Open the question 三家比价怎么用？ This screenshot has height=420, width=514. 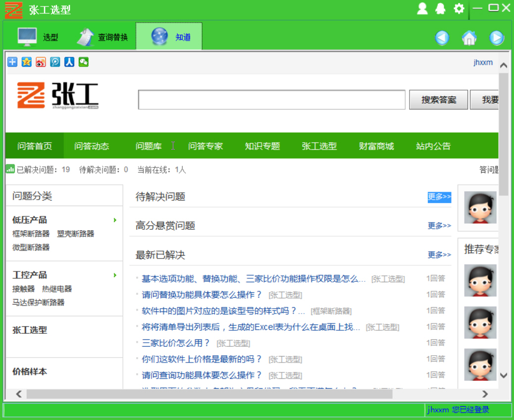tap(176, 343)
